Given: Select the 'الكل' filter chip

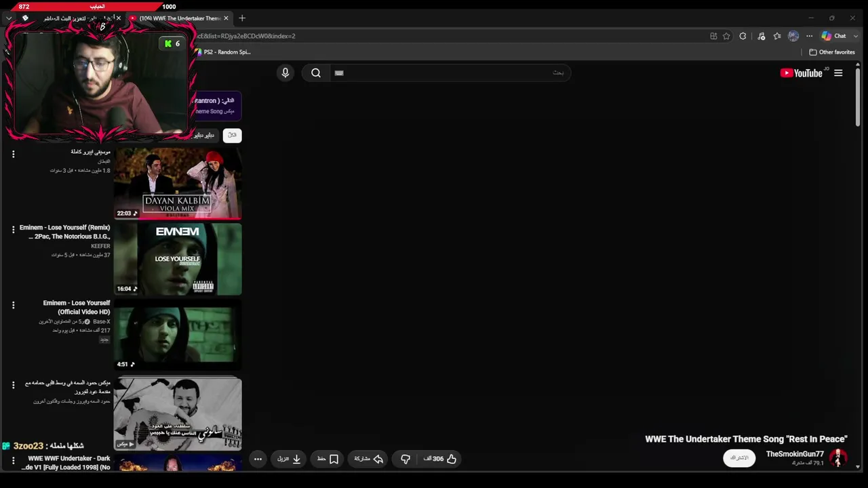Looking at the screenshot, I should tap(232, 135).
